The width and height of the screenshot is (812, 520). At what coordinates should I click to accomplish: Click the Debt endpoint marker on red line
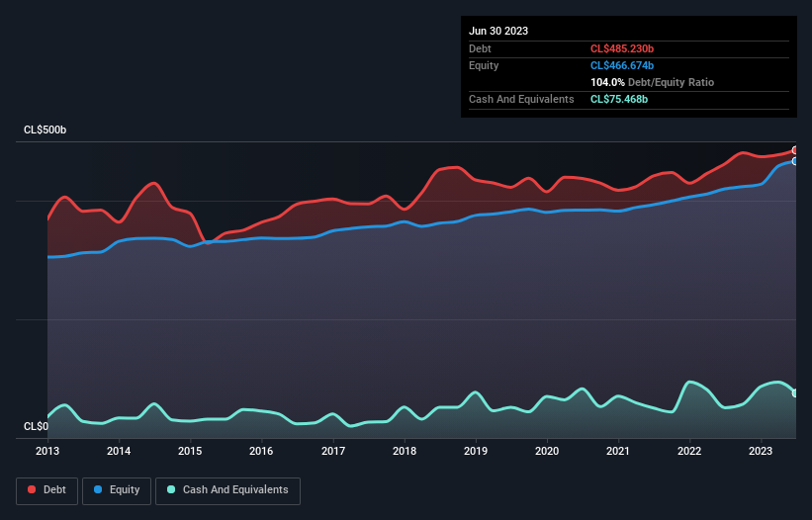(x=795, y=150)
